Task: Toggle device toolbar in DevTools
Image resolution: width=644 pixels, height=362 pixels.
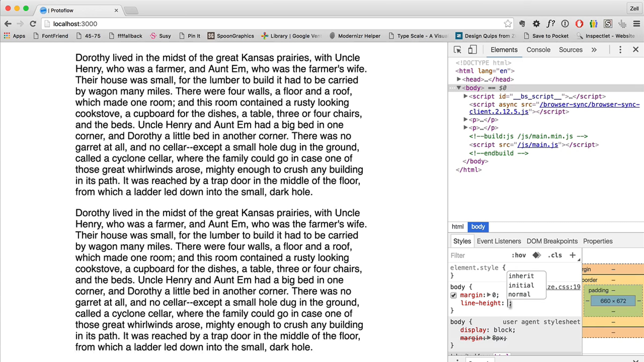Action: 472,50
